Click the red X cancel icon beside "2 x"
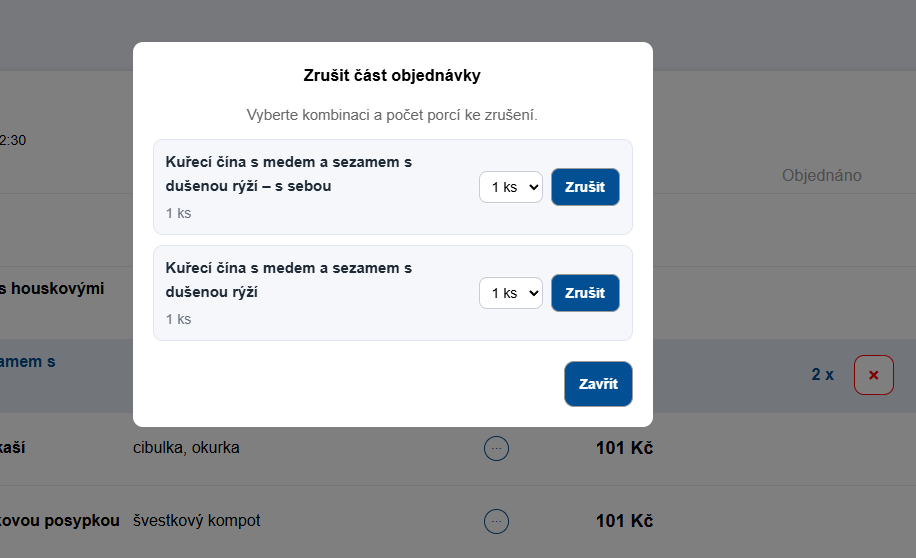Image resolution: width=916 pixels, height=558 pixels. [873, 375]
